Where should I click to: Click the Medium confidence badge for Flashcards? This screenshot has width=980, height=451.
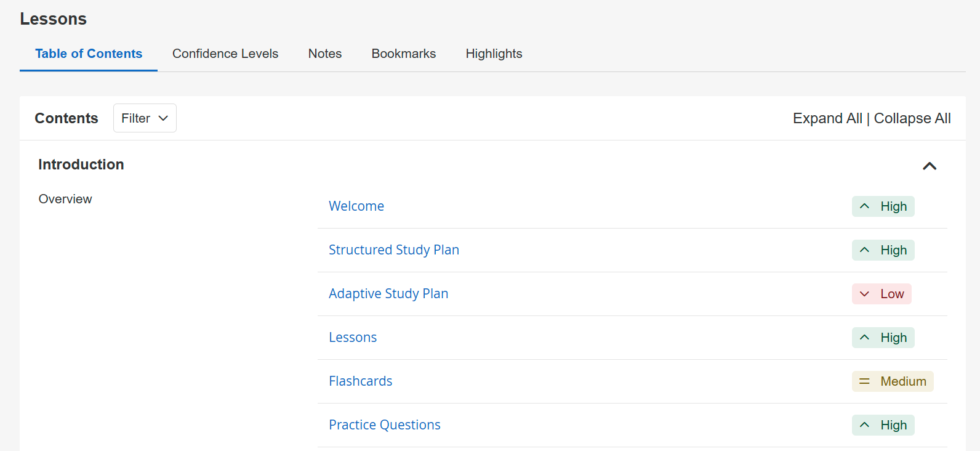point(893,381)
